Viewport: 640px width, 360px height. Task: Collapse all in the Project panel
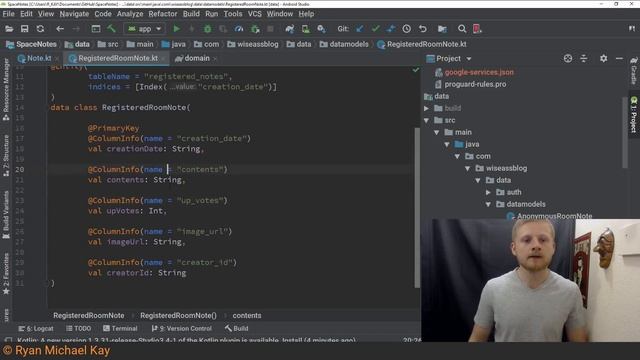tap(584, 58)
